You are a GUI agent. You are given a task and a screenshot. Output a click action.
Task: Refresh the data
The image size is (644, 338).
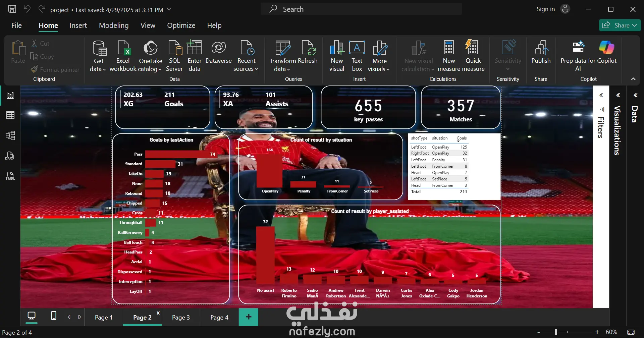coord(308,52)
